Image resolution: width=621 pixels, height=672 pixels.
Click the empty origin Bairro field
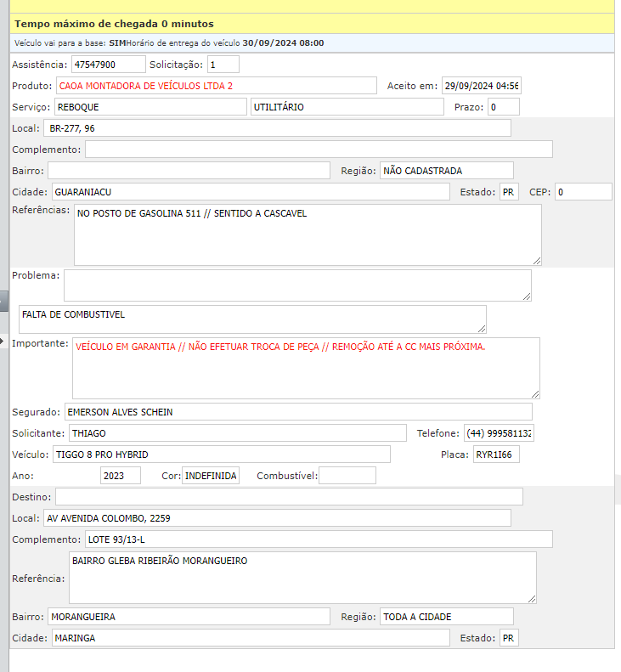189,171
